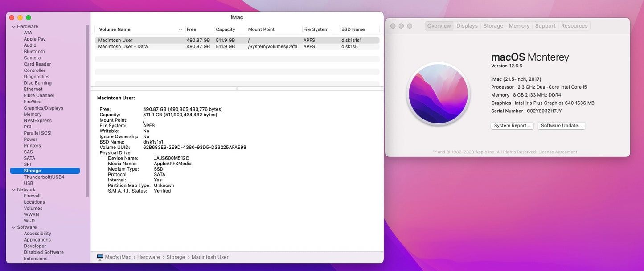Collapse the Network section disclosure triangle
The image size is (644, 271).
coord(13,190)
